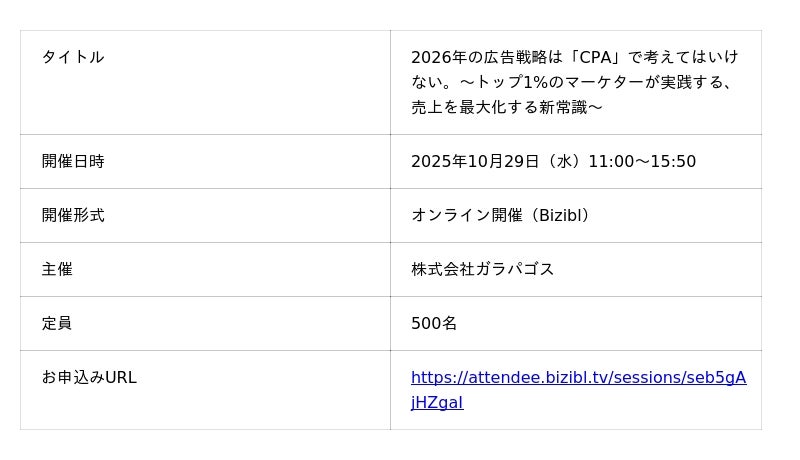Click the 「CPA」 text in the title
800x460 pixels.
click(x=595, y=57)
